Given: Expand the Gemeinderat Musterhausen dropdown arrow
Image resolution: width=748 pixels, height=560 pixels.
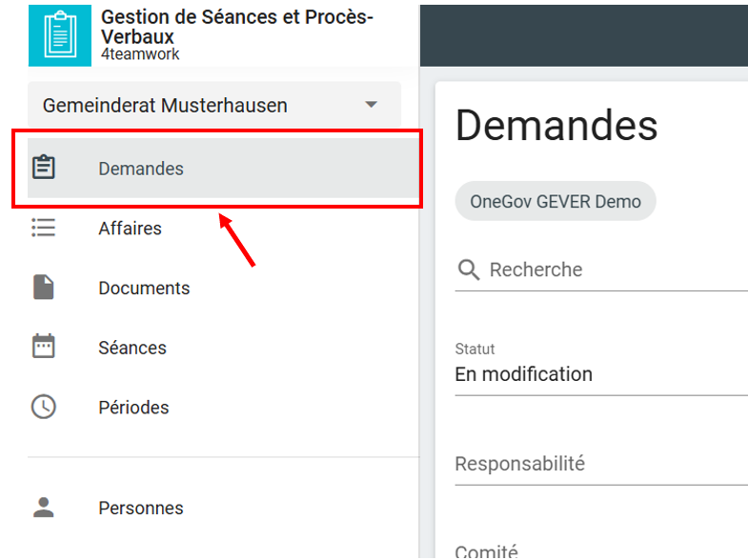Looking at the screenshot, I should pos(372,105).
